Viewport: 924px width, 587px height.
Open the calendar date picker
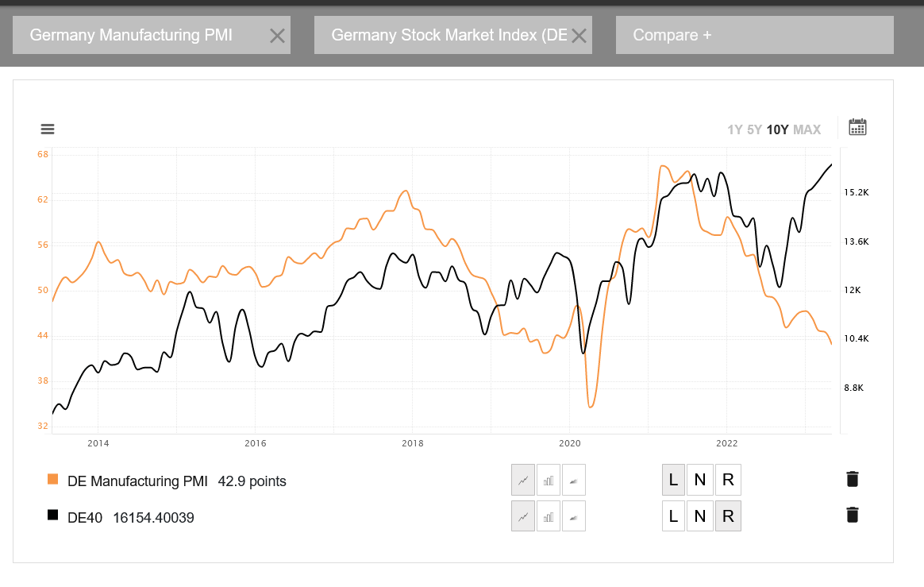(857, 126)
